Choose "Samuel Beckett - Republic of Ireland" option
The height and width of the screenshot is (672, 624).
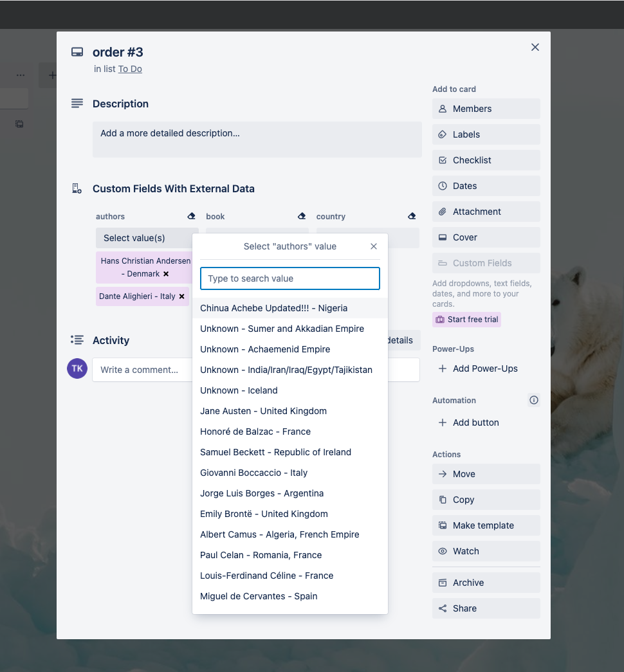click(275, 452)
